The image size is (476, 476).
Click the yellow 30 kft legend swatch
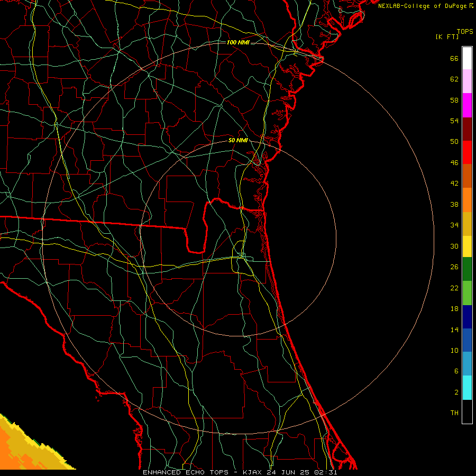pyautogui.click(x=467, y=246)
